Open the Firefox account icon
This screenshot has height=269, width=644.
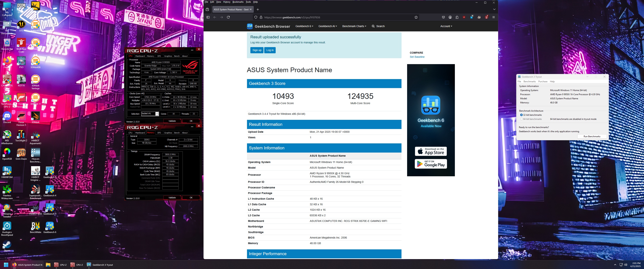point(450,17)
